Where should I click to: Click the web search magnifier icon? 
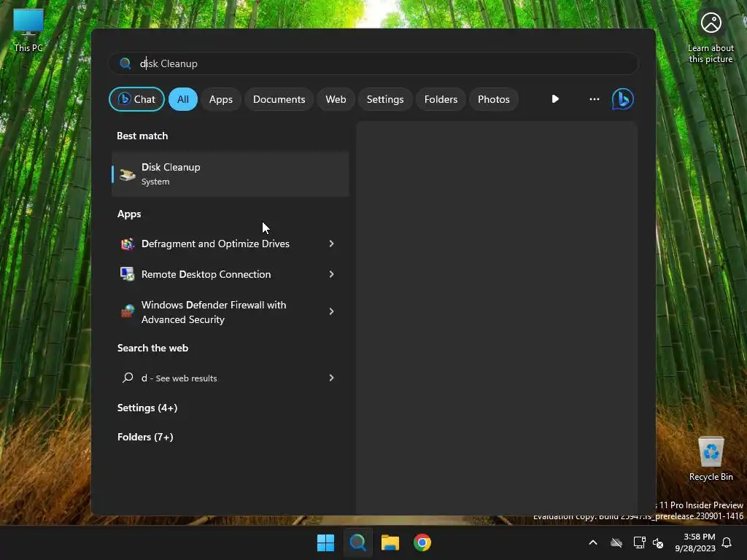pos(128,378)
